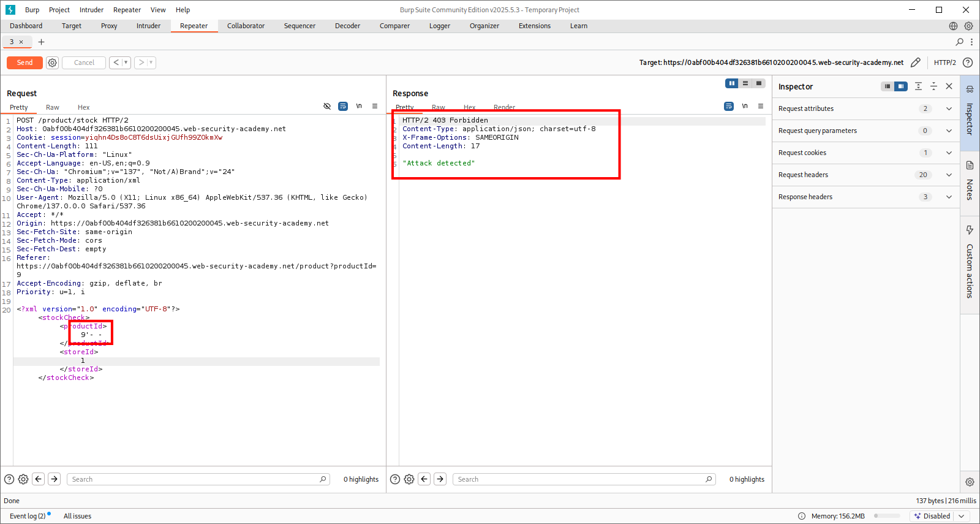Screen dimensions: 980x524
Task: Switch to the Proxy tab
Action: [x=109, y=26]
